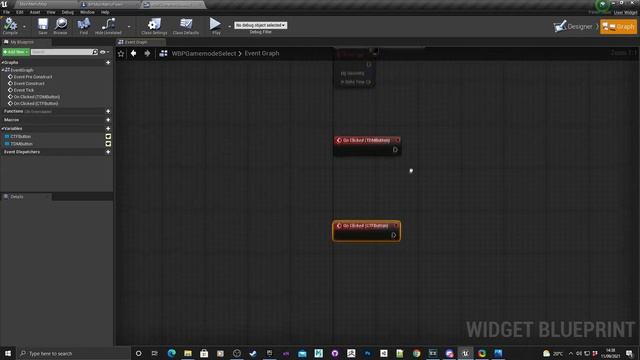Select Event Pre Construct in the tree
The width and height of the screenshot is (640, 360).
(x=33, y=77)
